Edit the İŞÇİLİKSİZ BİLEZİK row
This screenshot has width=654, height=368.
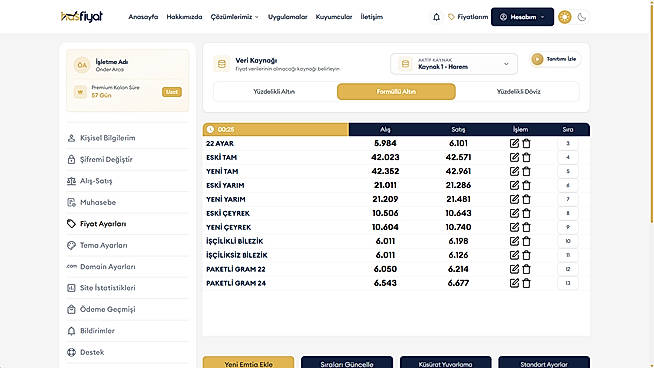pos(514,255)
